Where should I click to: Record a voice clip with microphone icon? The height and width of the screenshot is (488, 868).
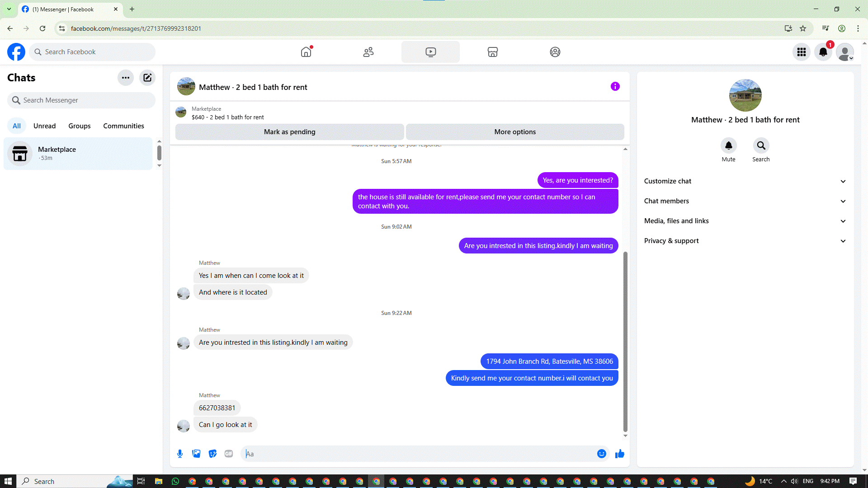(x=180, y=454)
